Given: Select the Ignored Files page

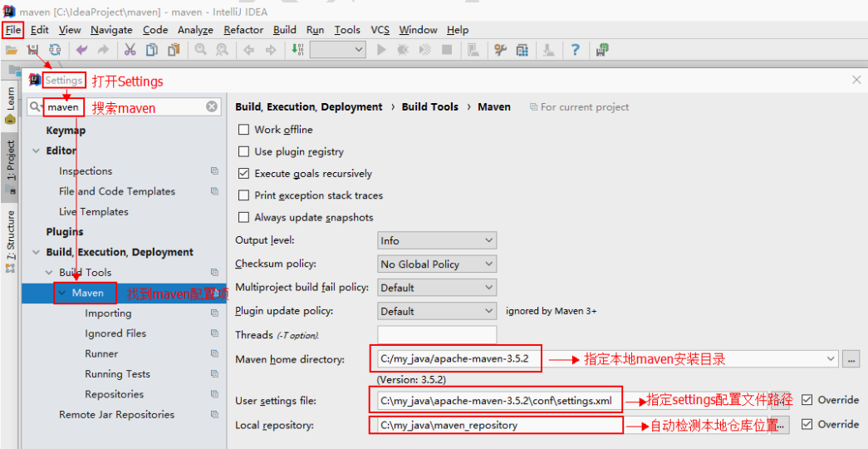Looking at the screenshot, I should 115,333.
